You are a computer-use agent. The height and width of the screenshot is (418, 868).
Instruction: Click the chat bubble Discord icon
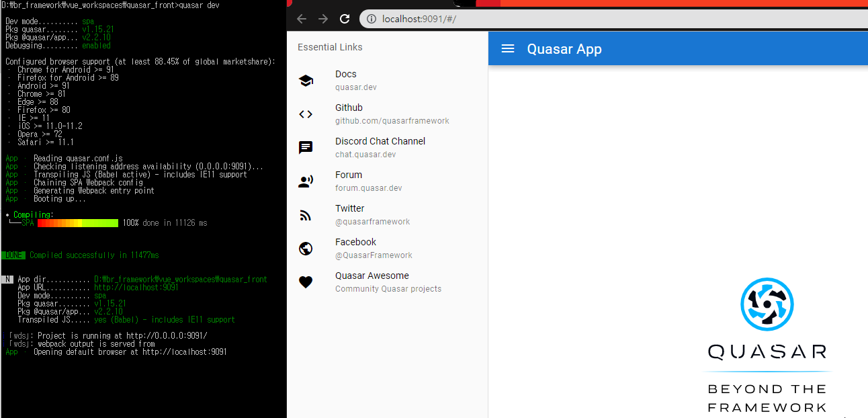click(x=306, y=148)
